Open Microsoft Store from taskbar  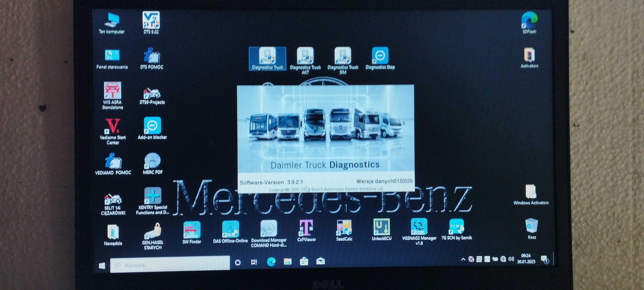304,261
